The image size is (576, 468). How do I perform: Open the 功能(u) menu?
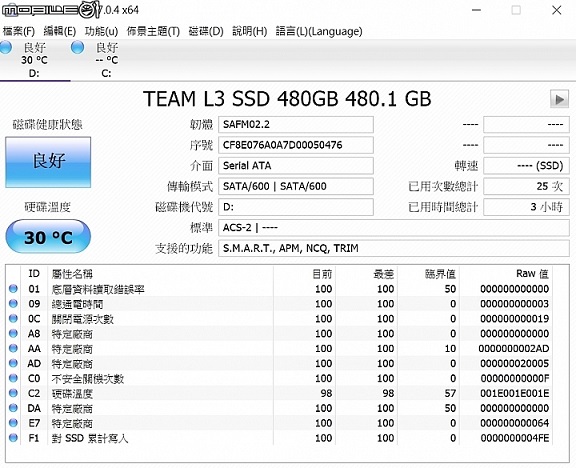(101, 32)
